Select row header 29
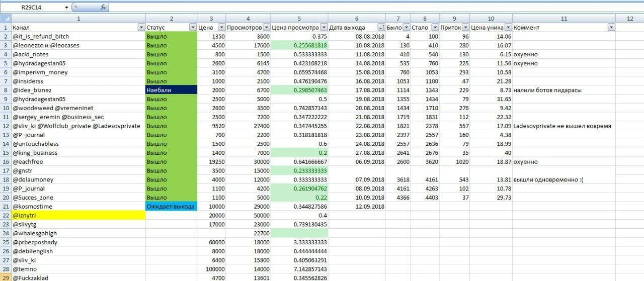This screenshot has width=644, height=281. click(6, 277)
